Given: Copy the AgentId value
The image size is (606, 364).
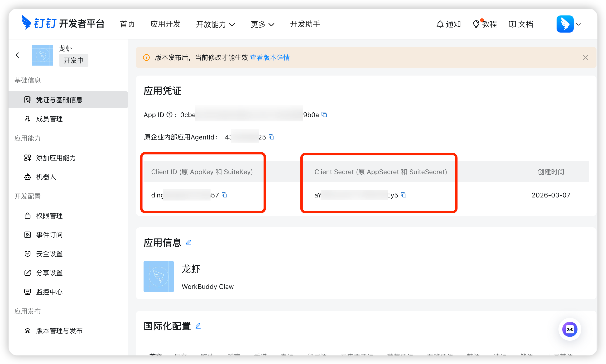Looking at the screenshot, I should [x=271, y=137].
